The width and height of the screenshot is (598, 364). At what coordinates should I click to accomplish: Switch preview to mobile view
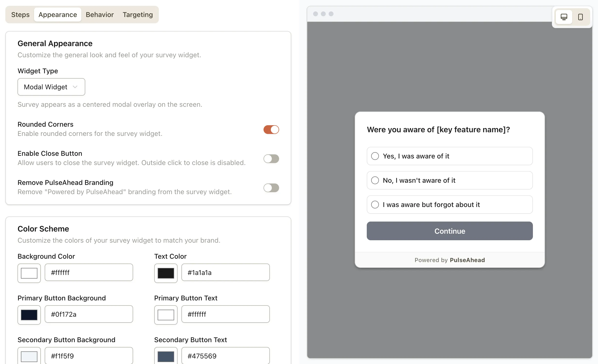point(581,17)
